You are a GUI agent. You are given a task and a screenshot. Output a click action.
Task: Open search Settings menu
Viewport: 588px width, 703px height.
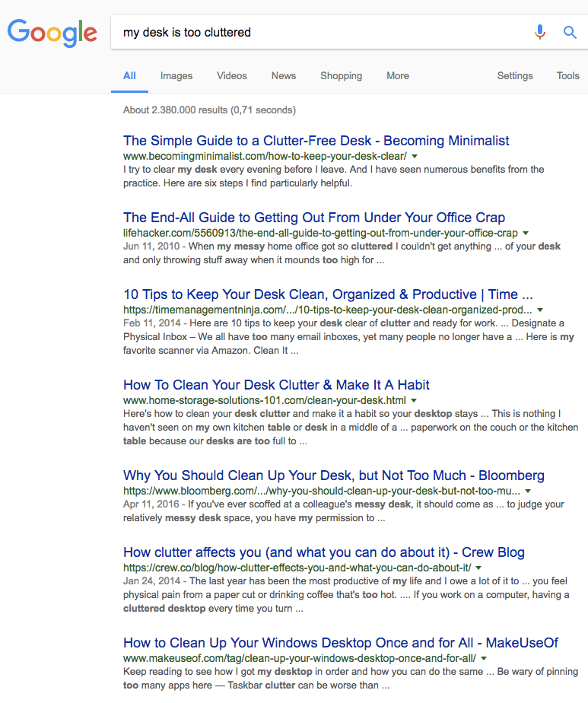(x=515, y=76)
